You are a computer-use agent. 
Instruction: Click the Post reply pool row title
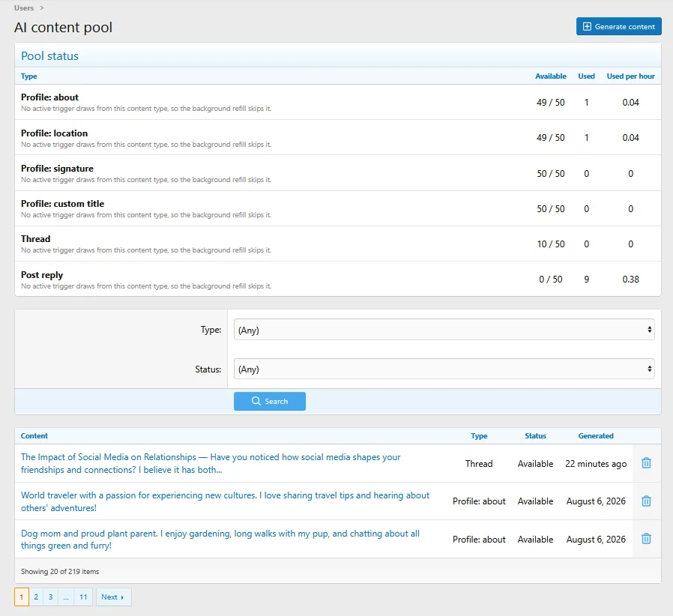(42, 275)
